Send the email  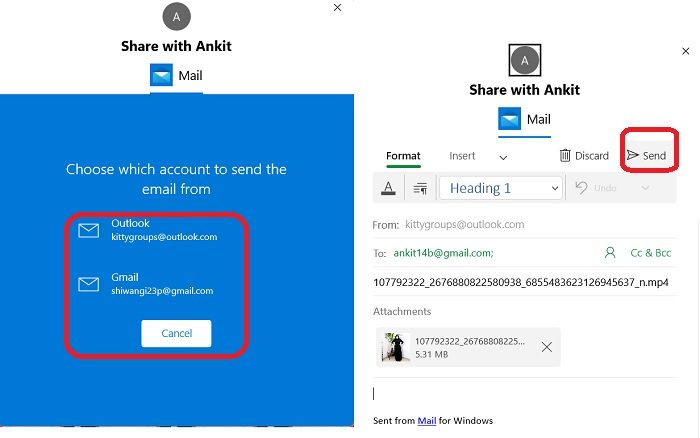[646, 155]
